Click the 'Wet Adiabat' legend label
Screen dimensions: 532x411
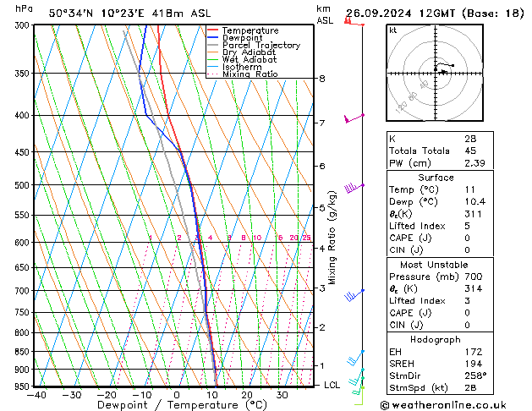coord(250,59)
